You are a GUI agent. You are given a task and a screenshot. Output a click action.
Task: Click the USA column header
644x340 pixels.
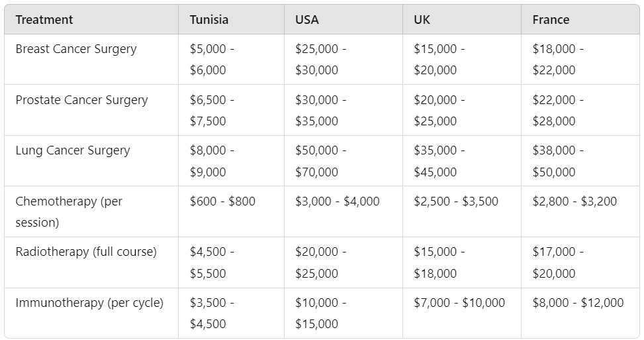tap(307, 20)
